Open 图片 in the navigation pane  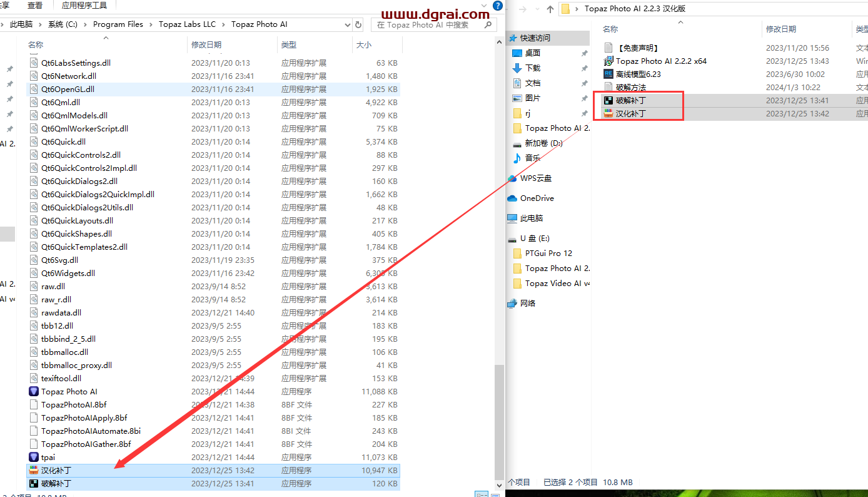click(x=533, y=98)
